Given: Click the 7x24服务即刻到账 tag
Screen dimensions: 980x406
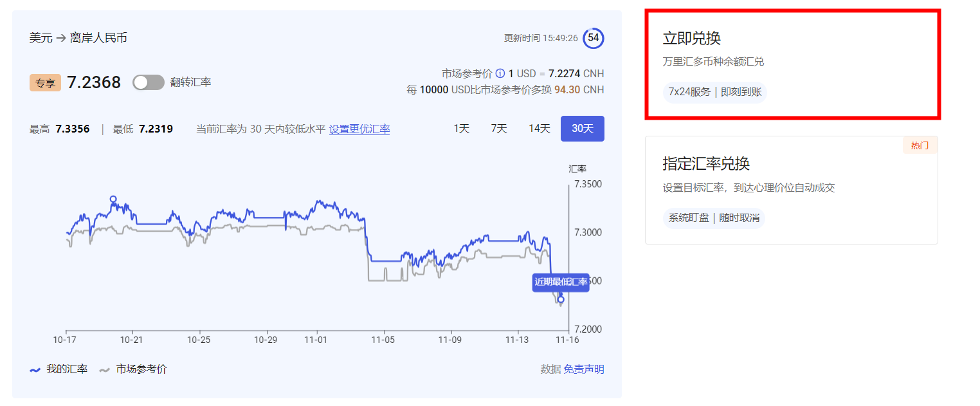Looking at the screenshot, I should [714, 92].
